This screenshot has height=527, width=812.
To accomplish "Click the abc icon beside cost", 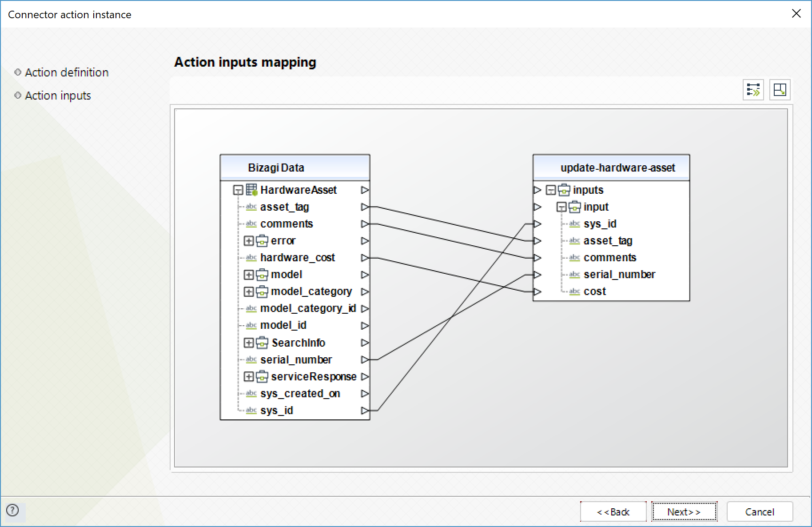I will click(574, 291).
